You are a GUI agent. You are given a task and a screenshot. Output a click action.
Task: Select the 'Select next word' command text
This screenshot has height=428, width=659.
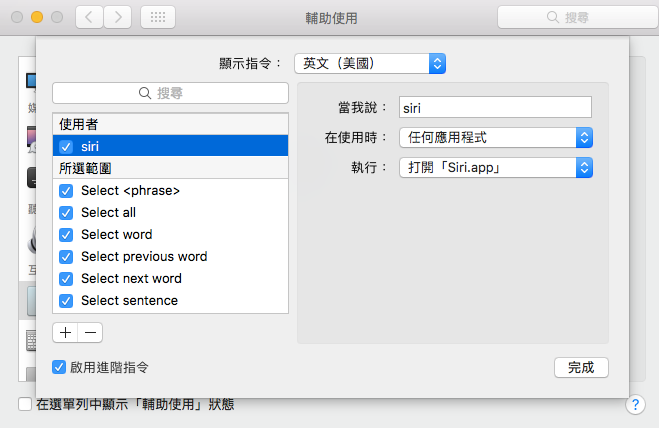(131, 278)
